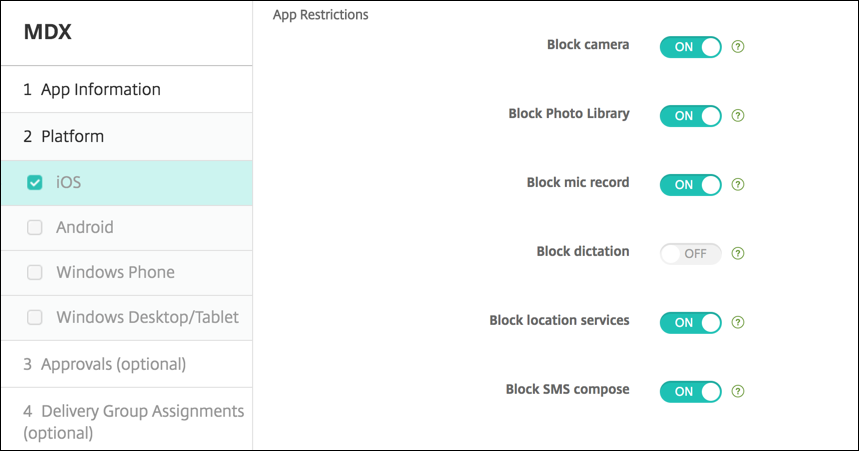Check the Android platform checkbox
The width and height of the screenshot is (859, 451).
pyautogui.click(x=35, y=228)
